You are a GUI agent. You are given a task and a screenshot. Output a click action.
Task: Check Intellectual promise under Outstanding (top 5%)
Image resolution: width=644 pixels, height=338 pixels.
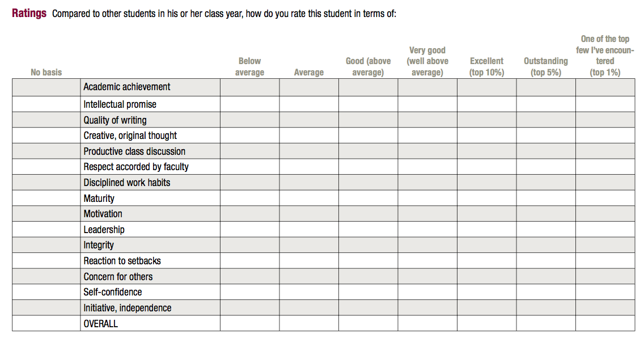[546, 104]
